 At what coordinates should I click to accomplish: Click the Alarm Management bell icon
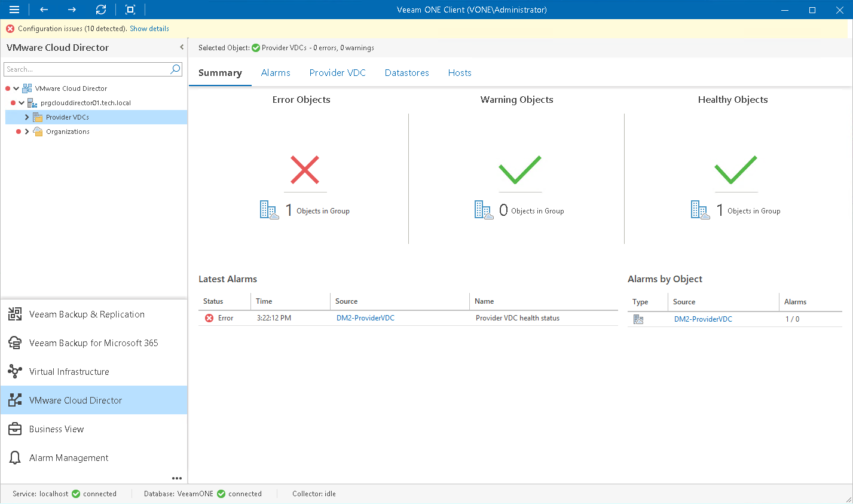(15, 458)
